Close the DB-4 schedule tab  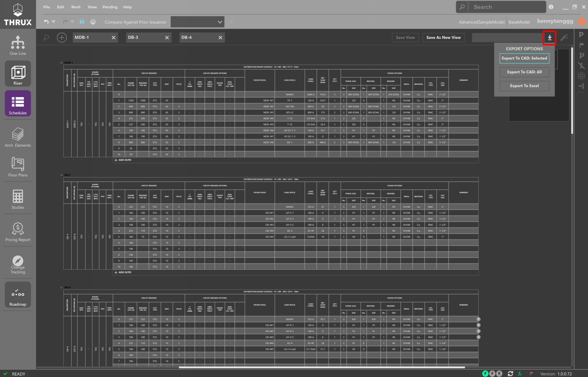coord(220,37)
